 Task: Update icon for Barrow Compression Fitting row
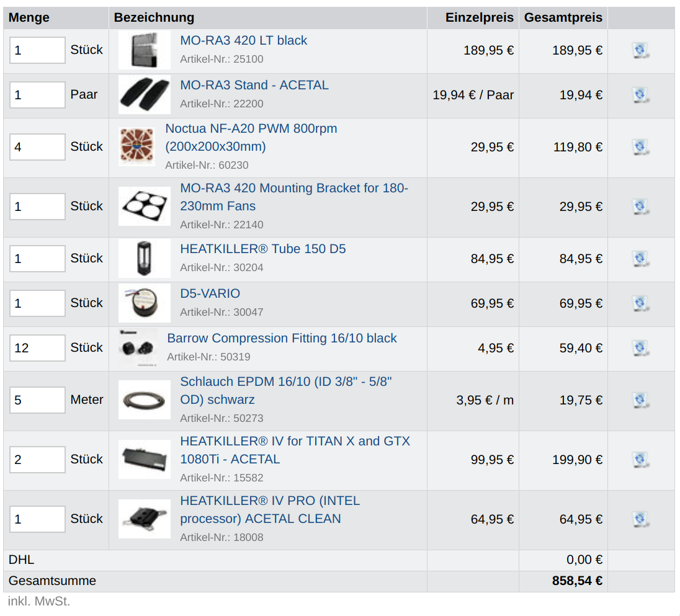coord(640,348)
